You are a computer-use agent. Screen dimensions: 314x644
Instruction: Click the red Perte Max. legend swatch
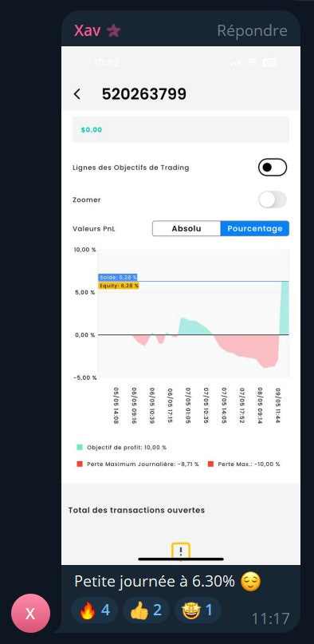tap(210, 464)
